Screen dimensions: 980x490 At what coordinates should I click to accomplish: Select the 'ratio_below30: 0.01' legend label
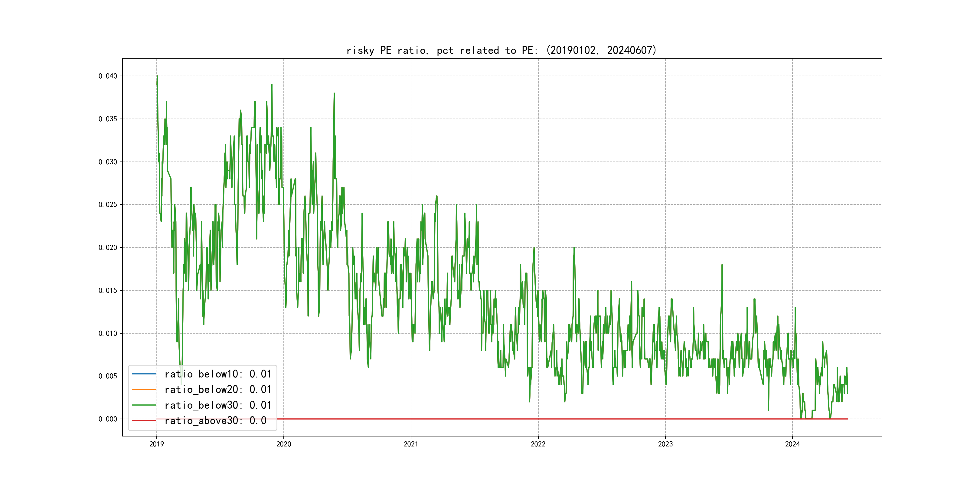point(217,405)
